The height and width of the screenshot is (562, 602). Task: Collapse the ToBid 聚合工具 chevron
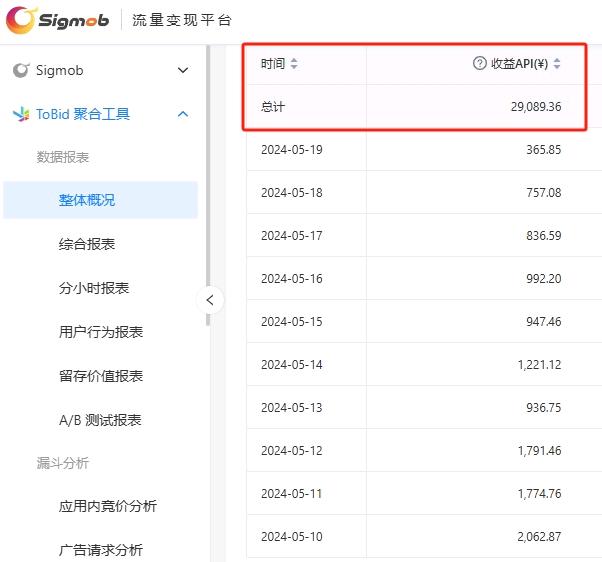point(183,114)
